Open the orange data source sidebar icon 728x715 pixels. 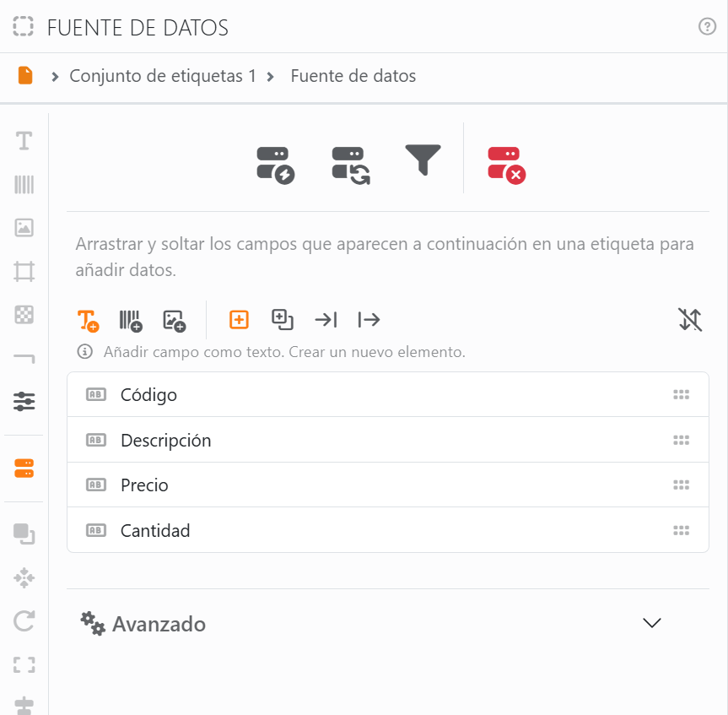pyautogui.click(x=24, y=469)
